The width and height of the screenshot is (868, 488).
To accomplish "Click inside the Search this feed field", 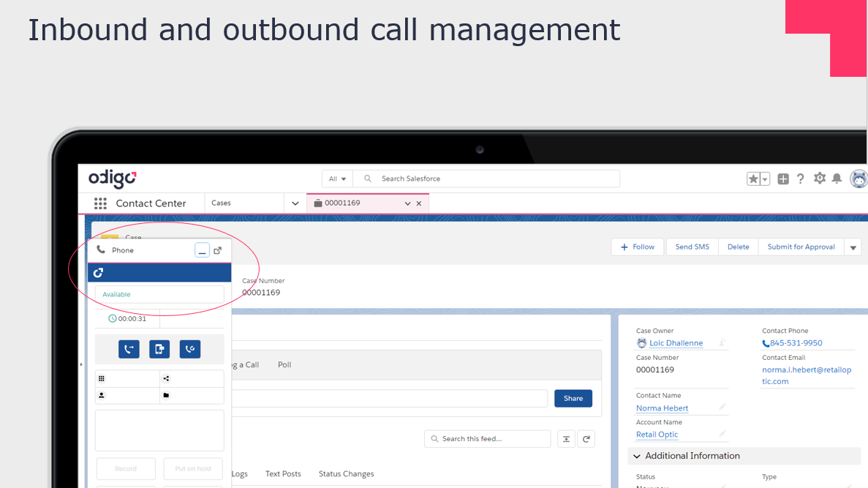I will point(487,438).
